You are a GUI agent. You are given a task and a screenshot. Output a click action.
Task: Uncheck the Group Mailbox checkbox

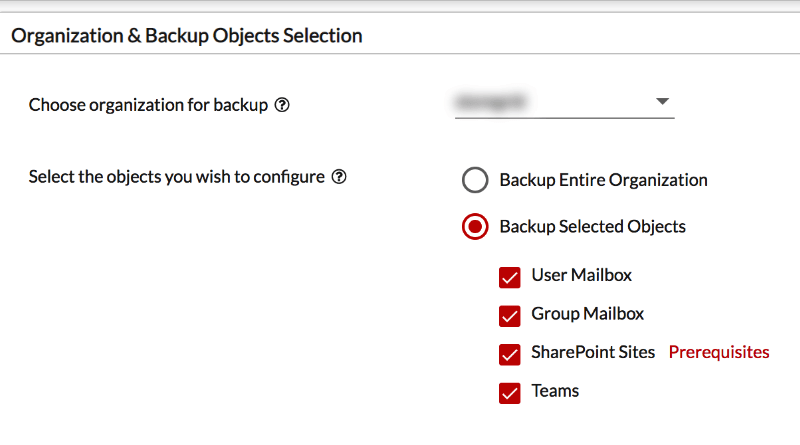point(510,316)
